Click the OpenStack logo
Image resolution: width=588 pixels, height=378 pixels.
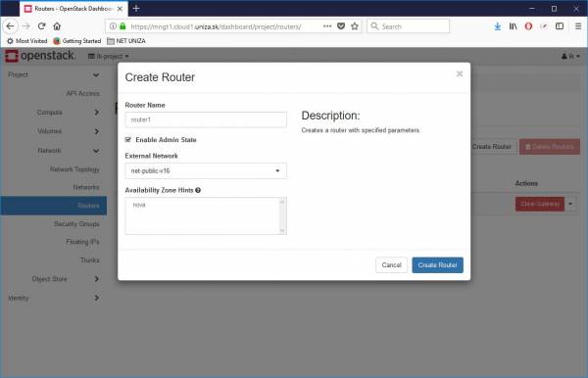39,56
